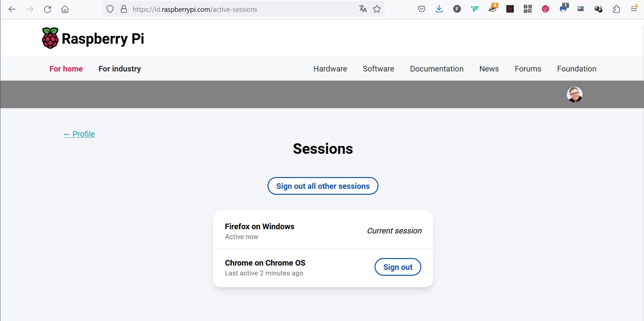Screen dimensions: 644x321
Task: Open the QR code extension
Action: coord(528,9)
